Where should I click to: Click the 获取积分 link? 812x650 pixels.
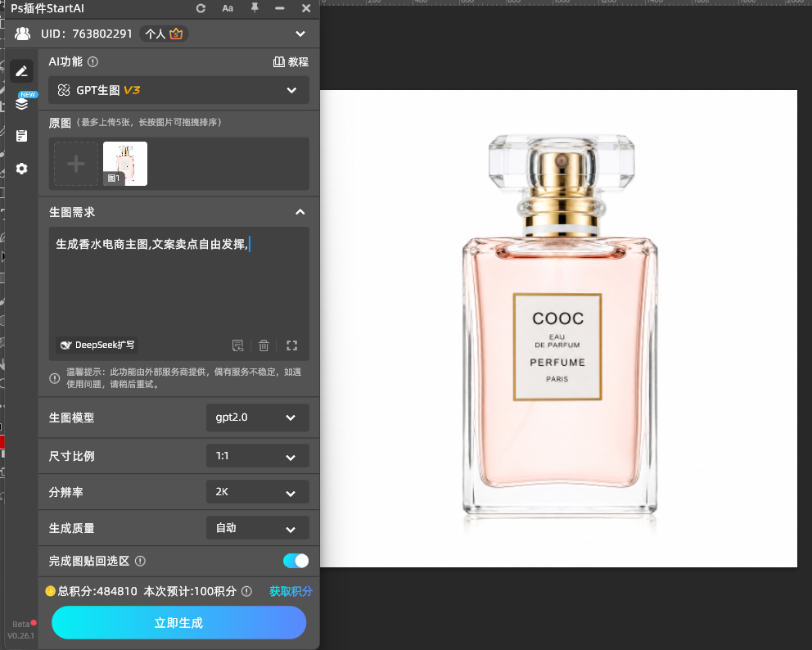point(291,591)
